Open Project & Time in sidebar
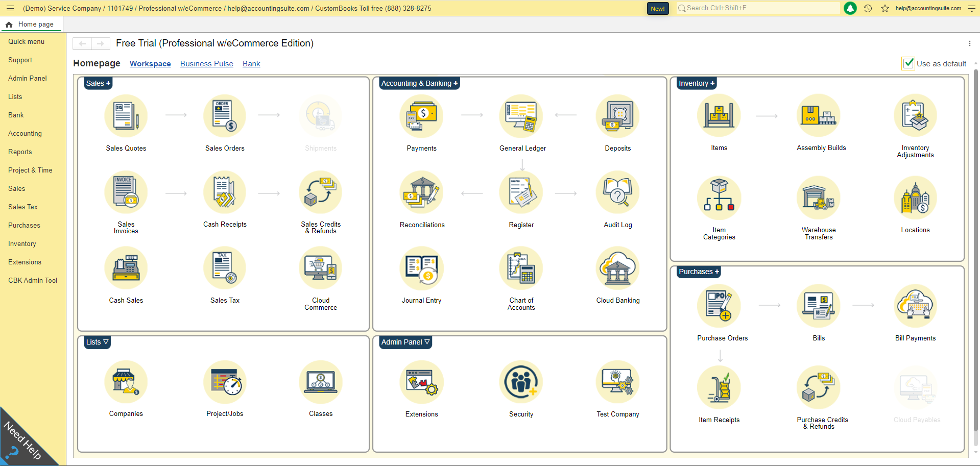The image size is (980, 466). tap(30, 170)
